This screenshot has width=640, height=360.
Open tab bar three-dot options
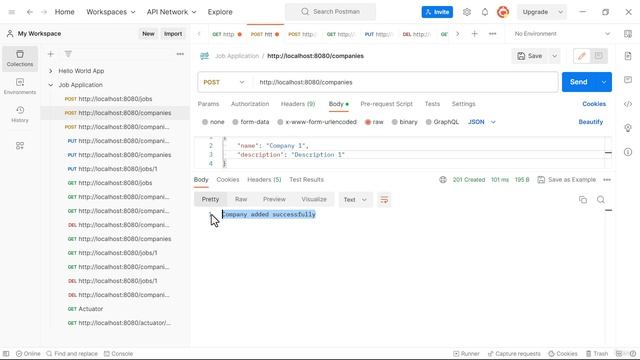coord(493,34)
